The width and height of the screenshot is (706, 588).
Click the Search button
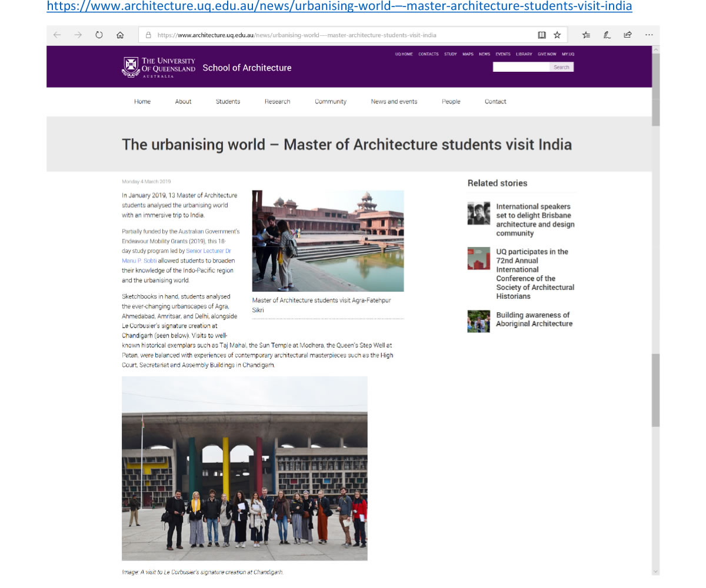click(561, 67)
